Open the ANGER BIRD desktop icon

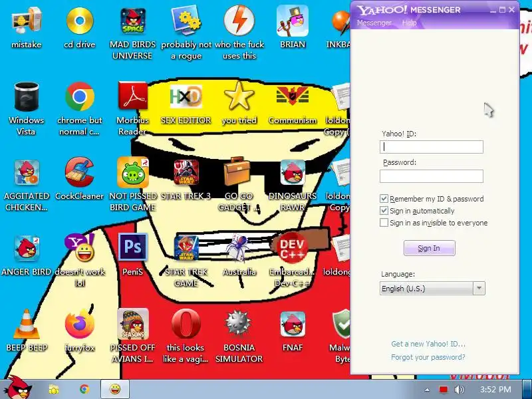(27, 249)
